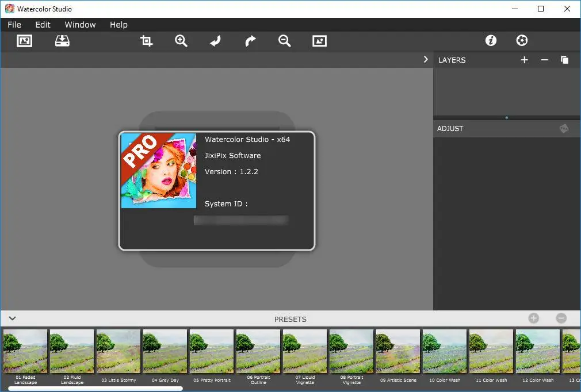581x392 pixels.
Task: Click the open image toolbar icon
Action: tap(25, 41)
